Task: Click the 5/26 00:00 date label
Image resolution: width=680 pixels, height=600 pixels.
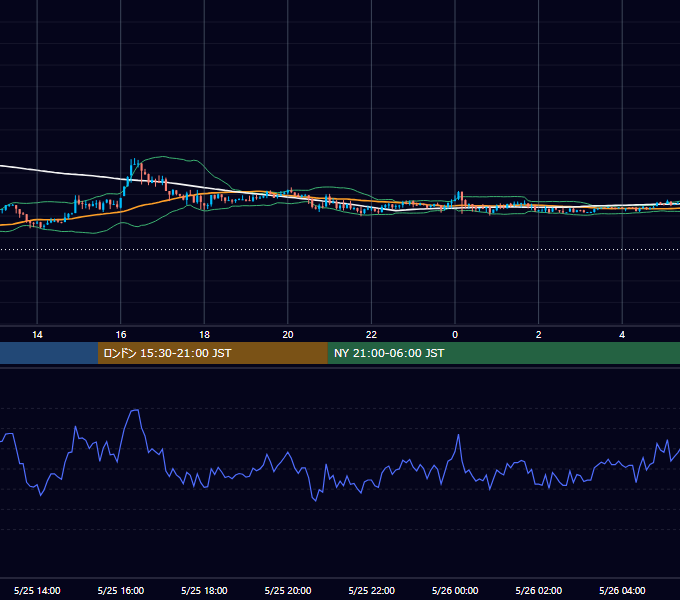Action: (455, 590)
